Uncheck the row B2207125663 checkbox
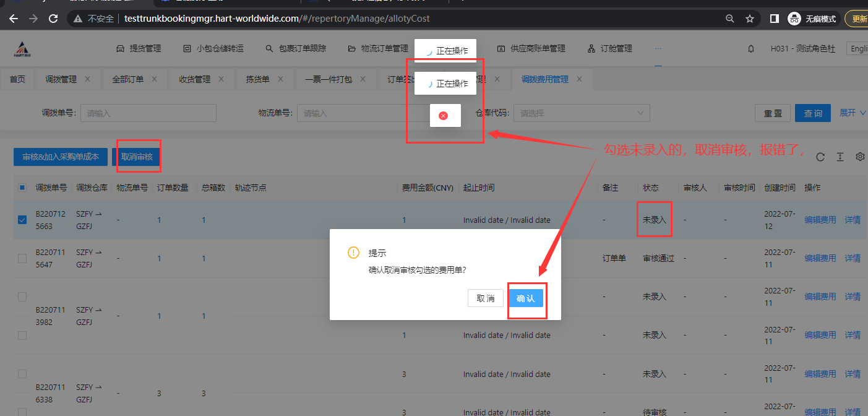The image size is (868, 416). 22,220
